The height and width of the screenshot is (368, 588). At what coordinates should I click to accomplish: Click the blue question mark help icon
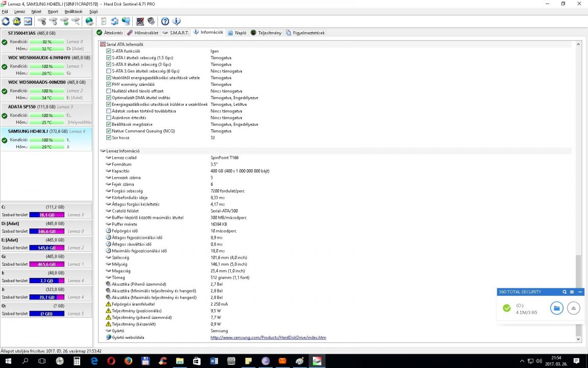[x=165, y=21]
